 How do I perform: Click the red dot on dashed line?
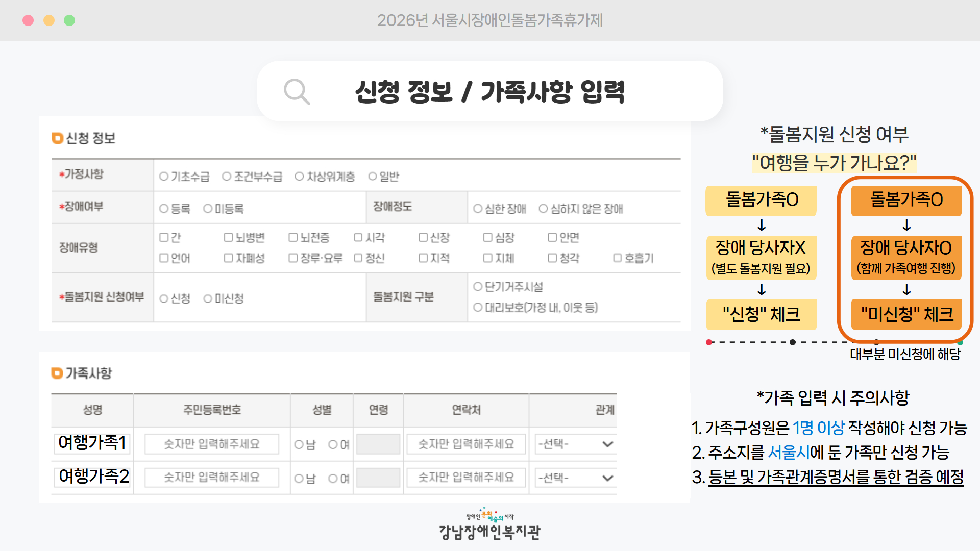click(709, 342)
